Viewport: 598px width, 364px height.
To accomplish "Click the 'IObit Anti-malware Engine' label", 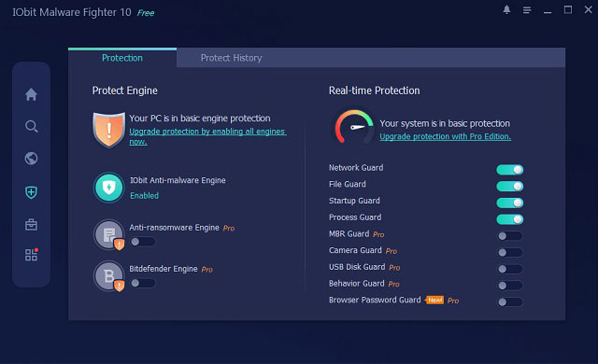I will tap(178, 180).
